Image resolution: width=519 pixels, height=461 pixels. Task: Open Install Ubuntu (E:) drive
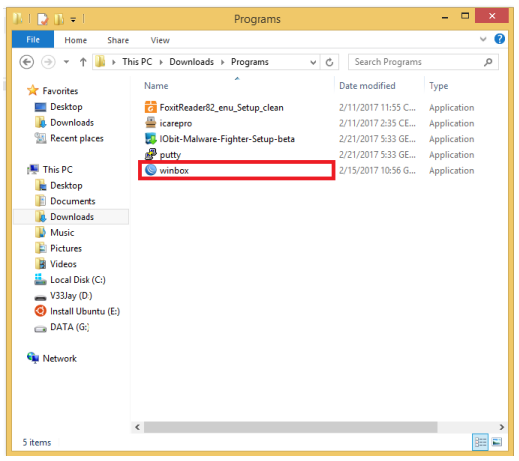pos(77,311)
